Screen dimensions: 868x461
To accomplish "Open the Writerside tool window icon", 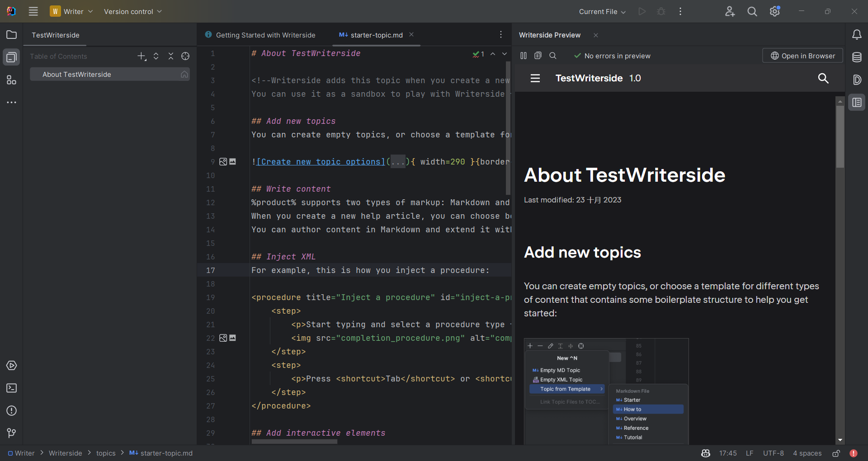I will (x=12, y=57).
